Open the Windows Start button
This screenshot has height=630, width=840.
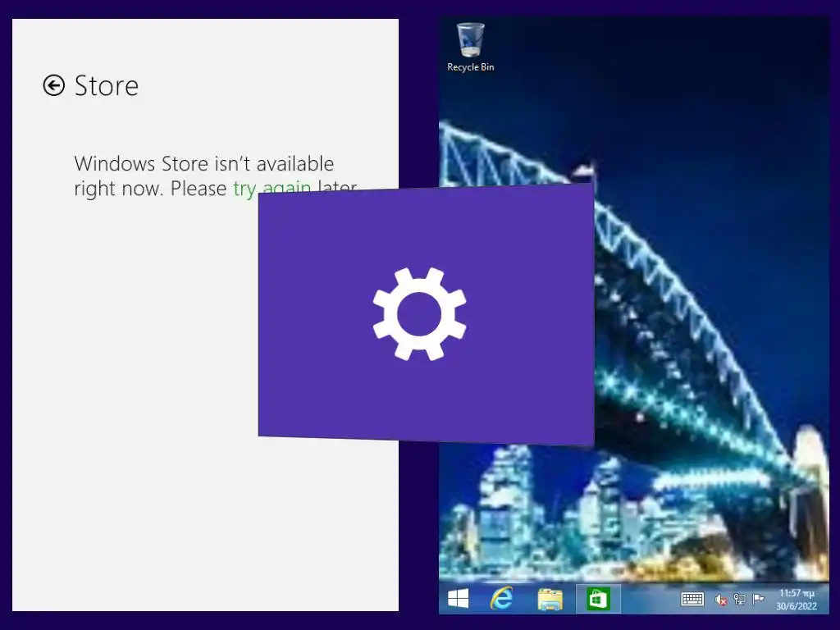458,598
